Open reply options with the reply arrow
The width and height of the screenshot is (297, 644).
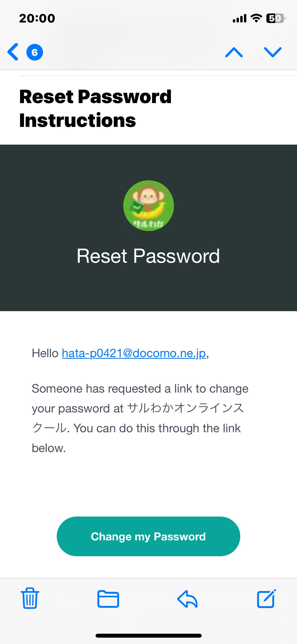(187, 599)
